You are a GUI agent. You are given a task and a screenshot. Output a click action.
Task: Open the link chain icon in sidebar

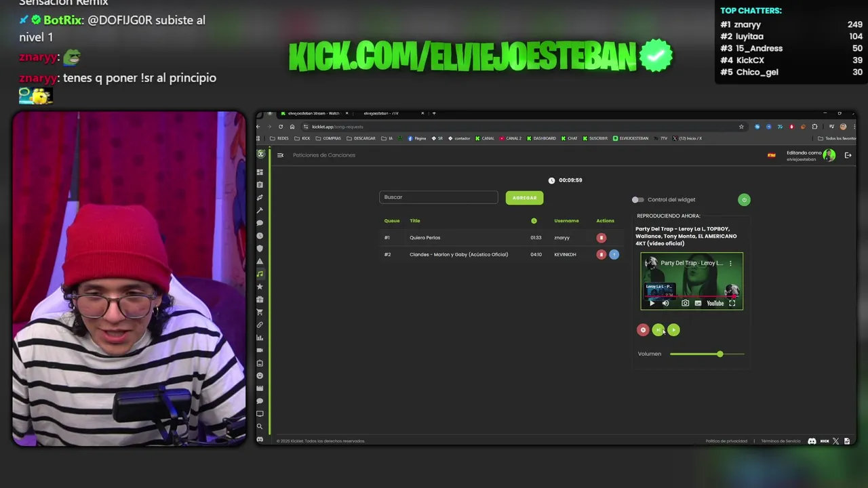(x=260, y=325)
